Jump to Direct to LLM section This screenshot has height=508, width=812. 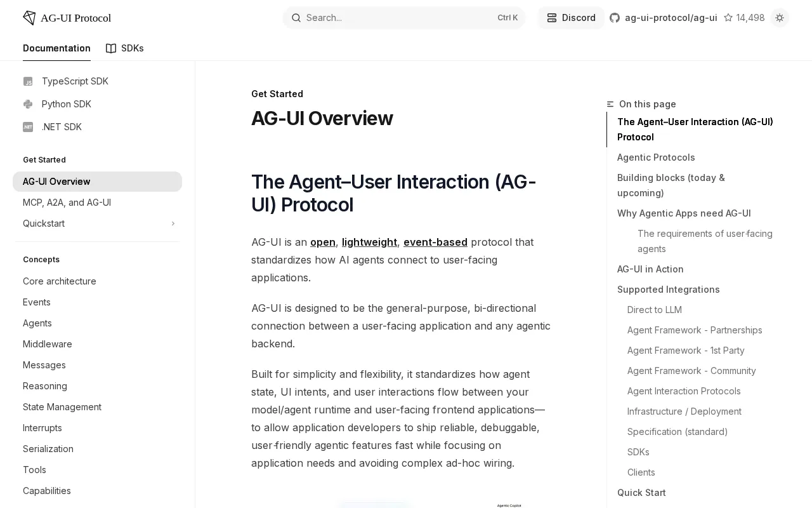[655, 310]
